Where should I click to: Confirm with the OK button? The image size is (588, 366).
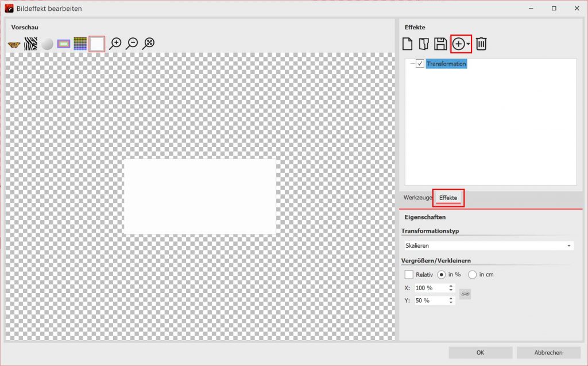[481, 352]
